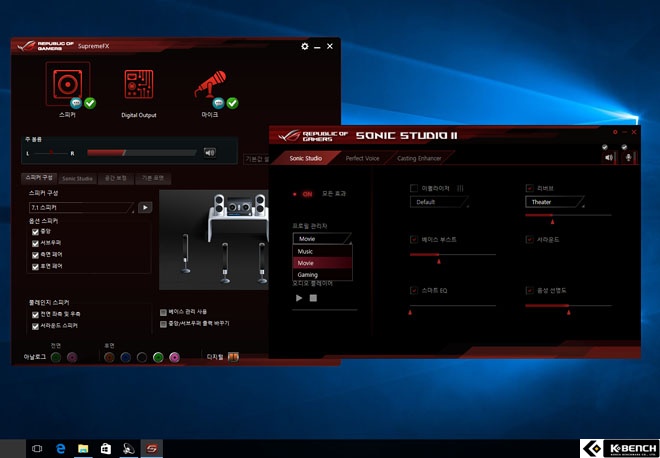Stop audio in 오디오 플레이어
The width and height of the screenshot is (660, 458).
coord(313,298)
